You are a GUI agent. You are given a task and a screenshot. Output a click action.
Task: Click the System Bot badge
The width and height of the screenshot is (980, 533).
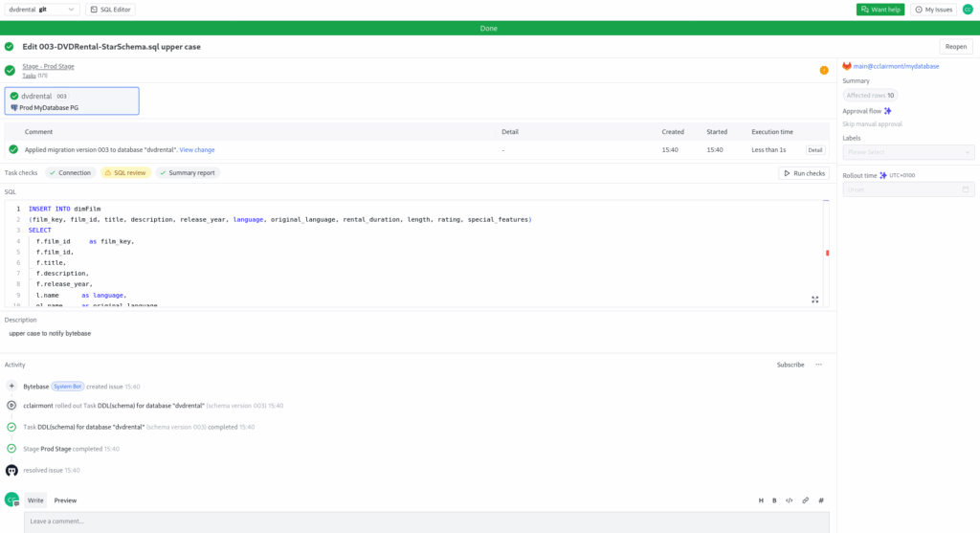68,387
